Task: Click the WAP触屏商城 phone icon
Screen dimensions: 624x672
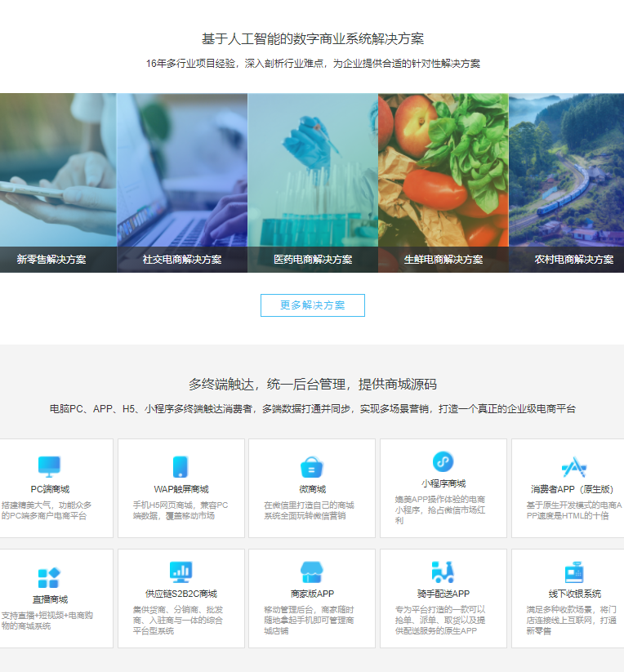Action: pyautogui.click(x=181, y=466)
